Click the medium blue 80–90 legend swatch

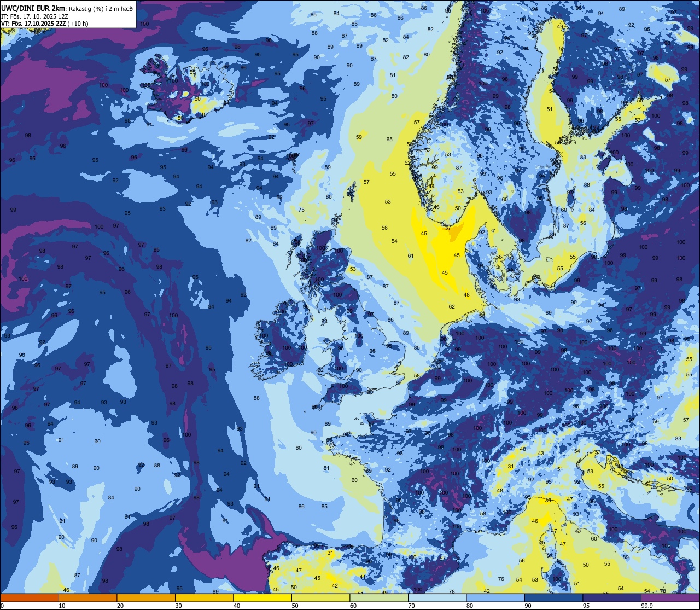495,598
